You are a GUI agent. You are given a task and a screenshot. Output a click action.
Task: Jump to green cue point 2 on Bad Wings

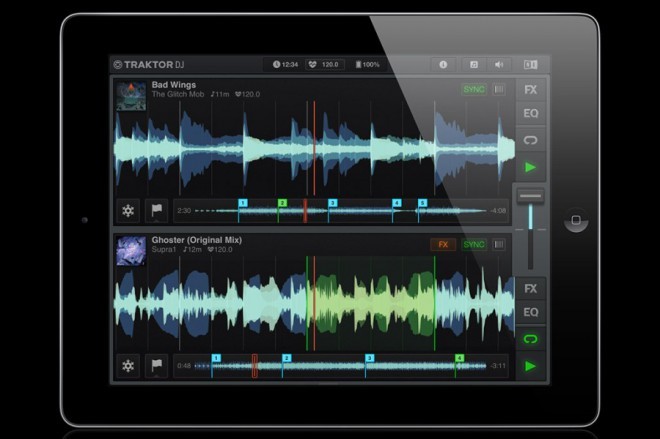tap(282, 203)
